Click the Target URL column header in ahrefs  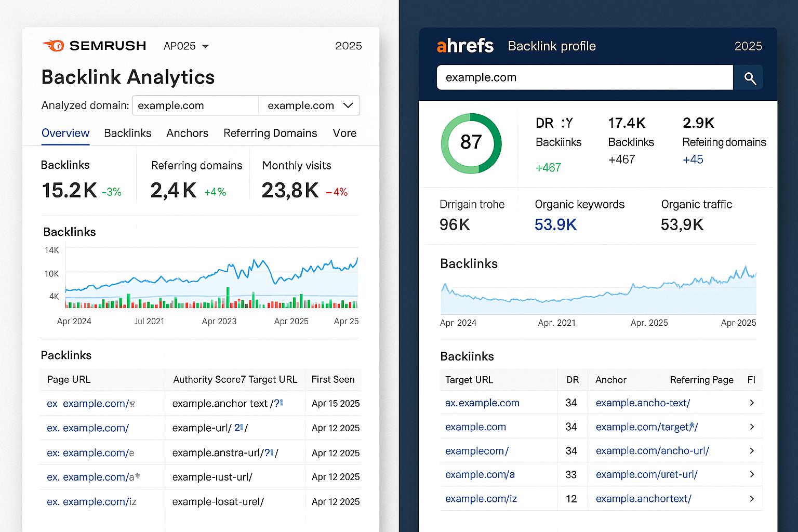[469, 380]
